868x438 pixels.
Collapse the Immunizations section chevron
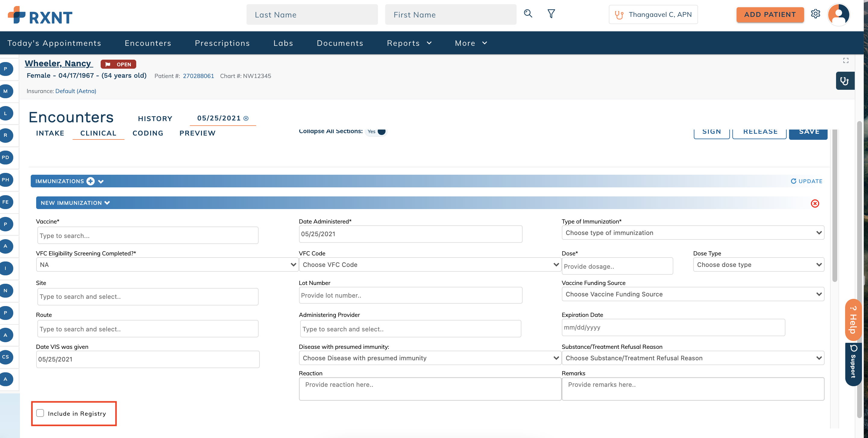(x=101, y=181)
